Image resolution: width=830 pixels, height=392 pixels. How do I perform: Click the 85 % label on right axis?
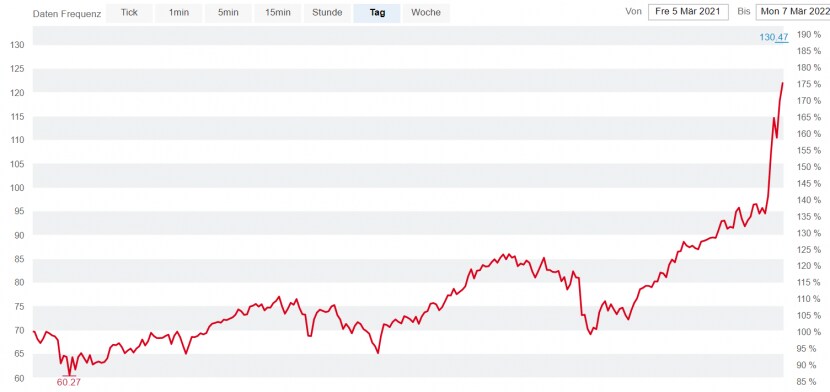810,381
